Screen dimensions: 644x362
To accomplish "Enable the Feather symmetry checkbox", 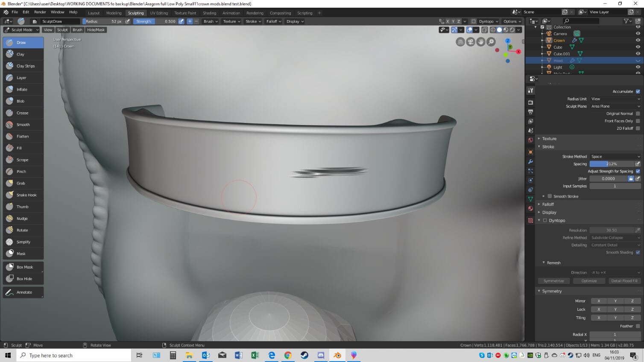I will (638, 326).
